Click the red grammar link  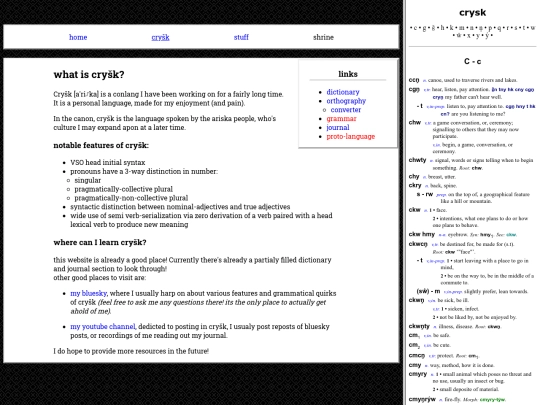[x=341, y=119]
